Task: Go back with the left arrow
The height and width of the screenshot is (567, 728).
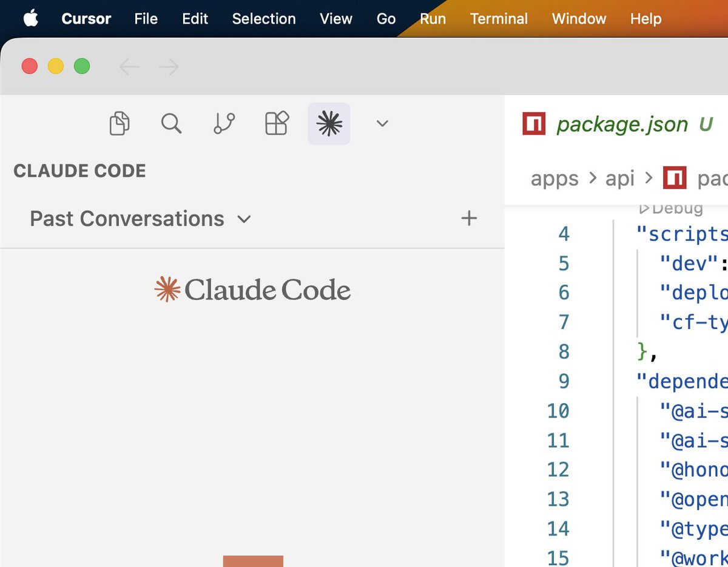Action: 129,67
